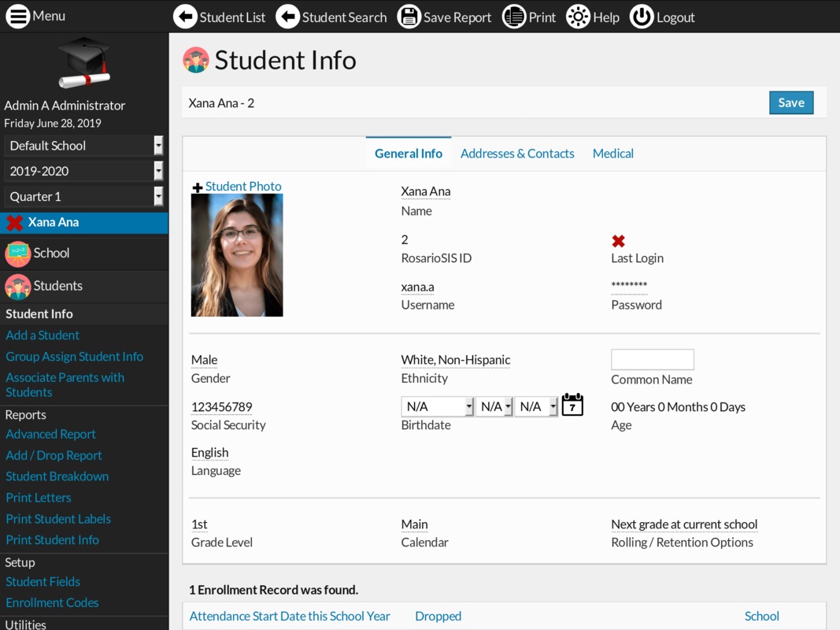Click the Print icon in the top bar

coord(514,17)
